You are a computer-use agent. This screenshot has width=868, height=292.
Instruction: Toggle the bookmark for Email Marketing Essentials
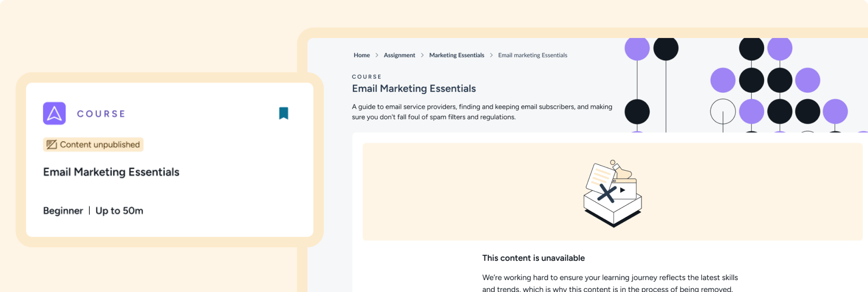pyautogui.click(x=283, y=113)
